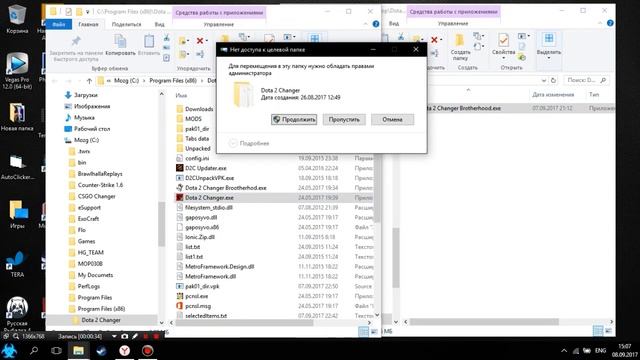Screen dimensions: 640x360
Task: Open the Файл menu in left Explorer window
Action: coord(59,24)
